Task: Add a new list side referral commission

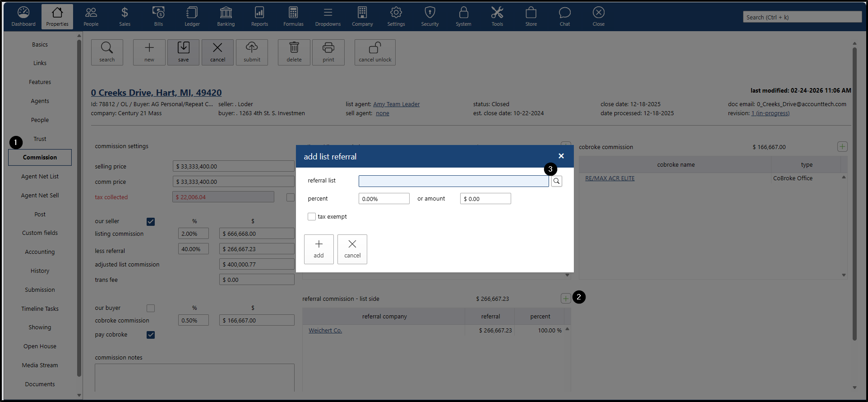Action: [x=565, y=299]
